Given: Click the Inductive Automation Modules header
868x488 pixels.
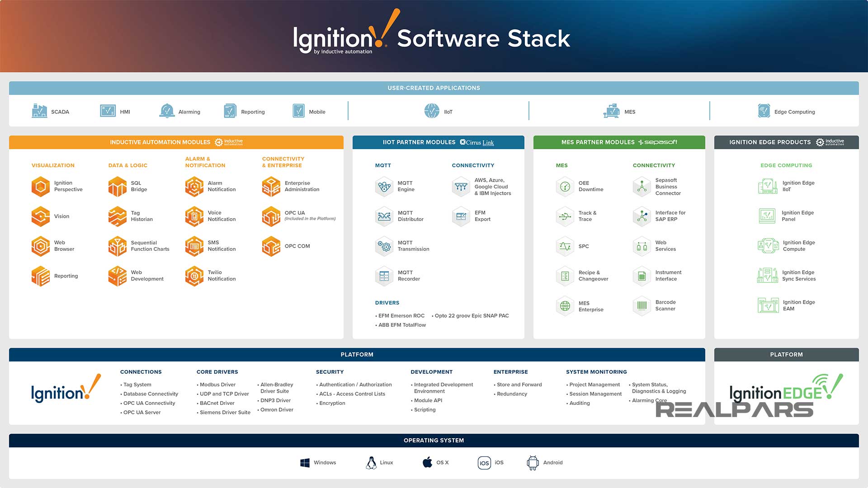Looking at the screenshot, I should 160,142.
